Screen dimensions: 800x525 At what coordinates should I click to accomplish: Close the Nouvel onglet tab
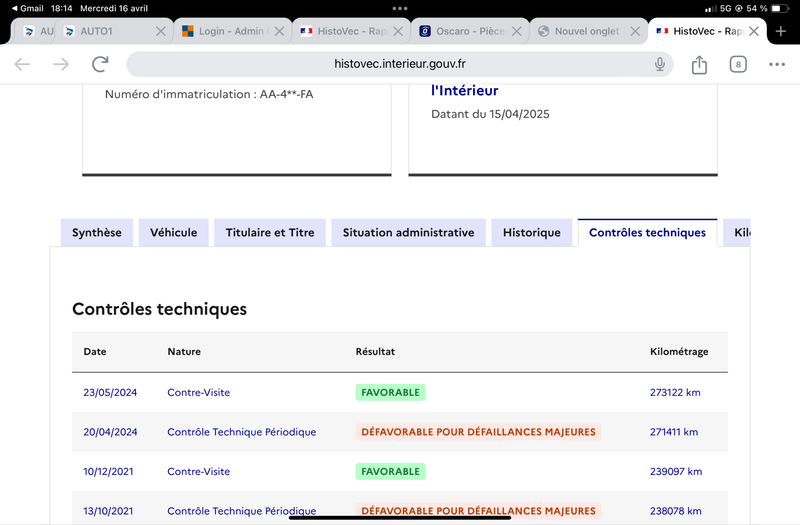[x=635, y=31]
